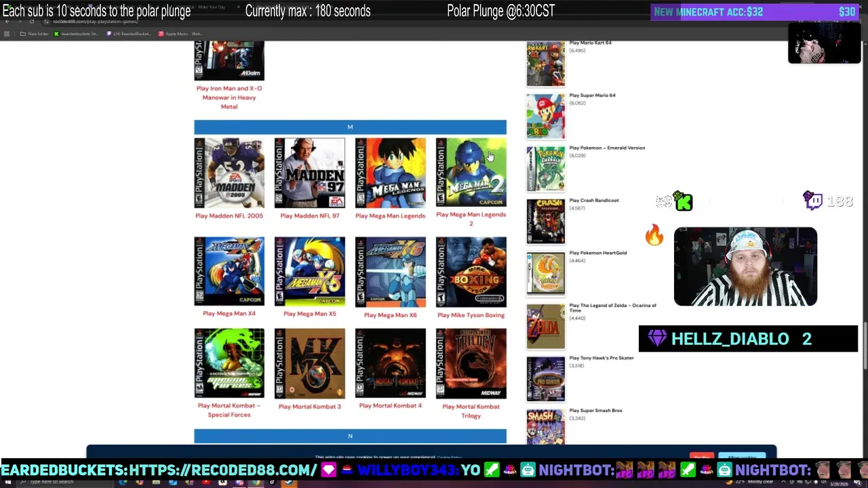The height and width of the screenshot is (488, 868).
Task: Follow the 'Play Madden NFL 97' link
Action: [310, 216]
